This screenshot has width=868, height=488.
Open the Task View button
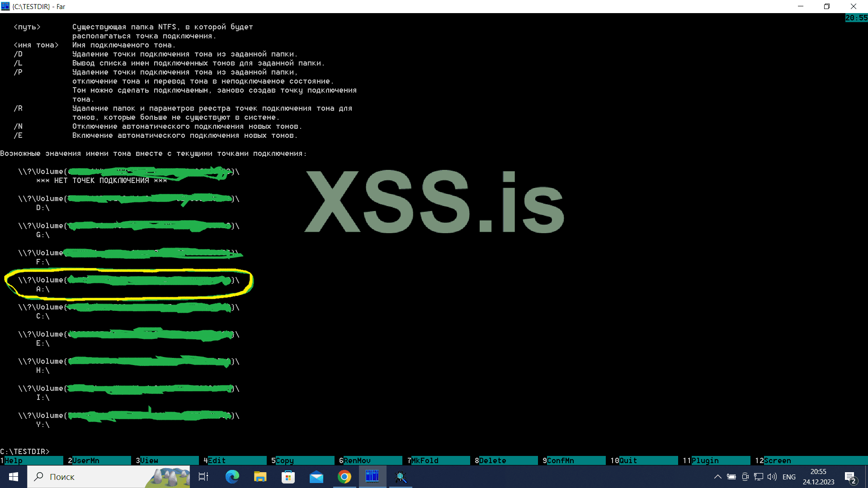point(203,477)
